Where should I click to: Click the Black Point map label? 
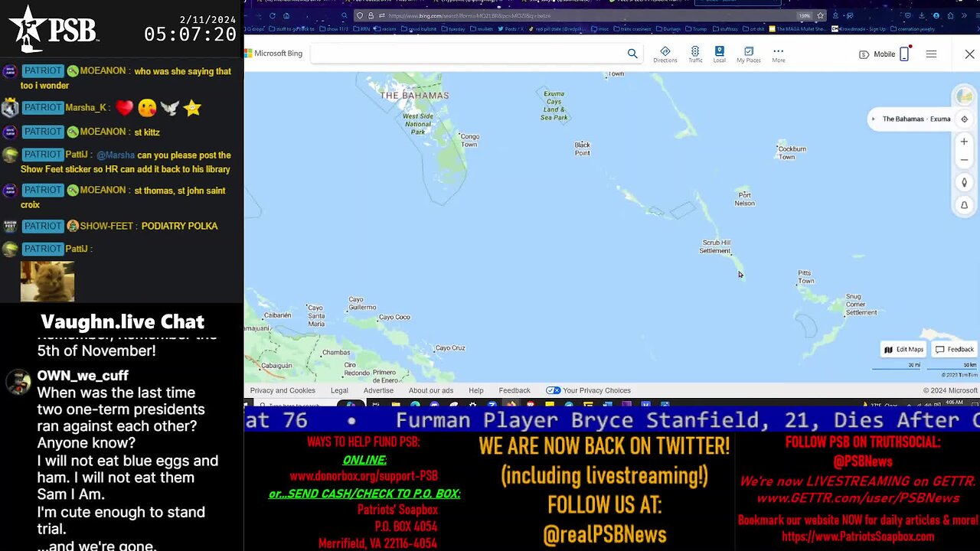click(583, 148)
